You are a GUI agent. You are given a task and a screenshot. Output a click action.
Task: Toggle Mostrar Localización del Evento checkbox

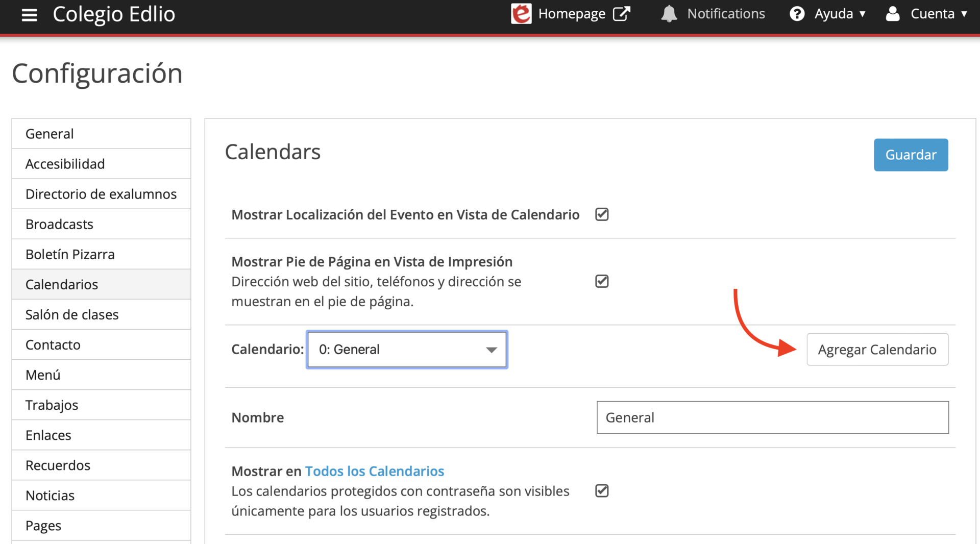(x=602, y=214)
